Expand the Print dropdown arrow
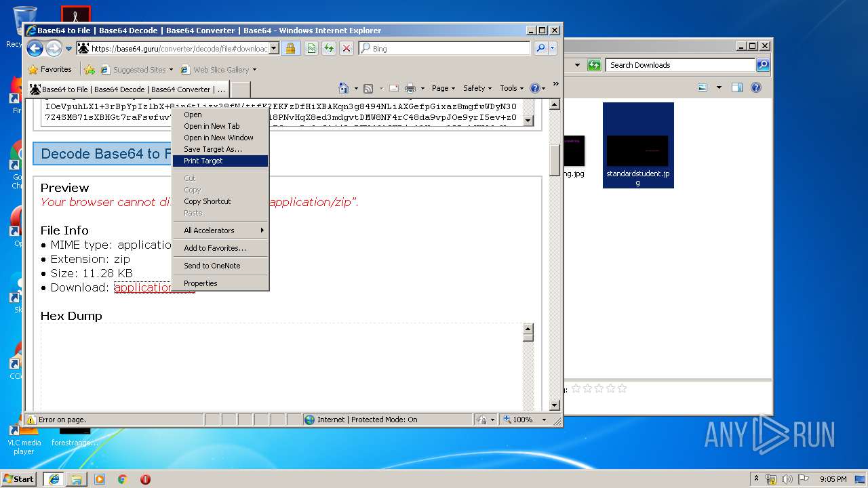Viewport: 868px width, 488px height. 422,88
